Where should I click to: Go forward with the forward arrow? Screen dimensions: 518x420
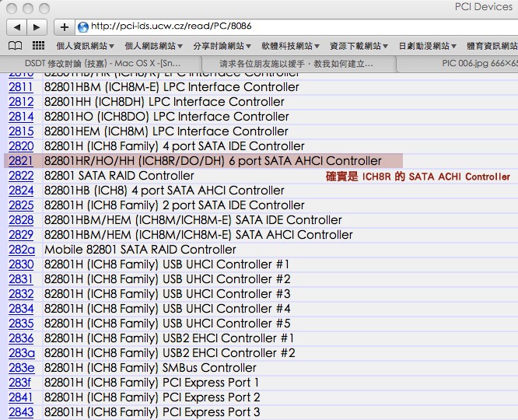pyautogui.click(x=37, y=26)
